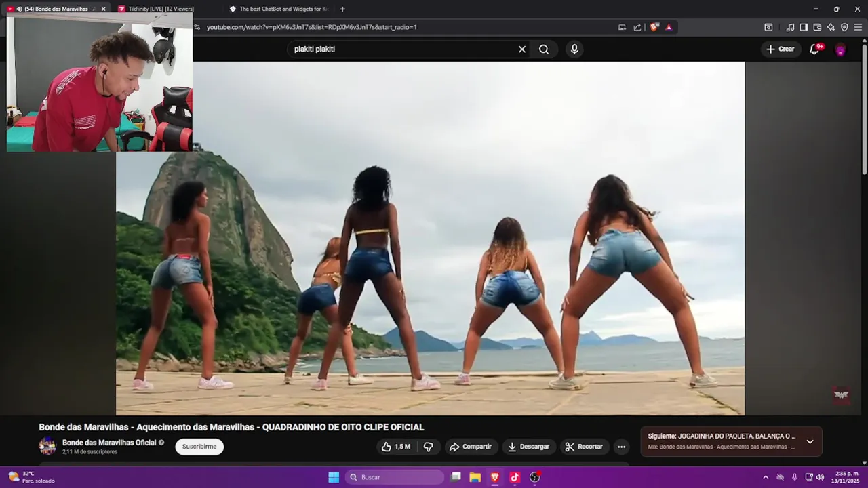The height and width of the screenshot is (488, 868).
Task: Click the Recortar clip button
Action: 585,447
